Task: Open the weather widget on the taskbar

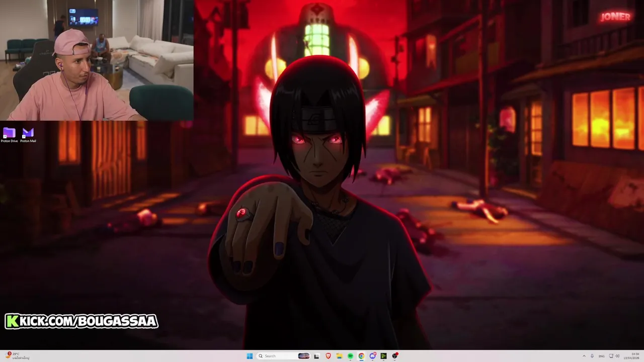Action: (17, 356)
